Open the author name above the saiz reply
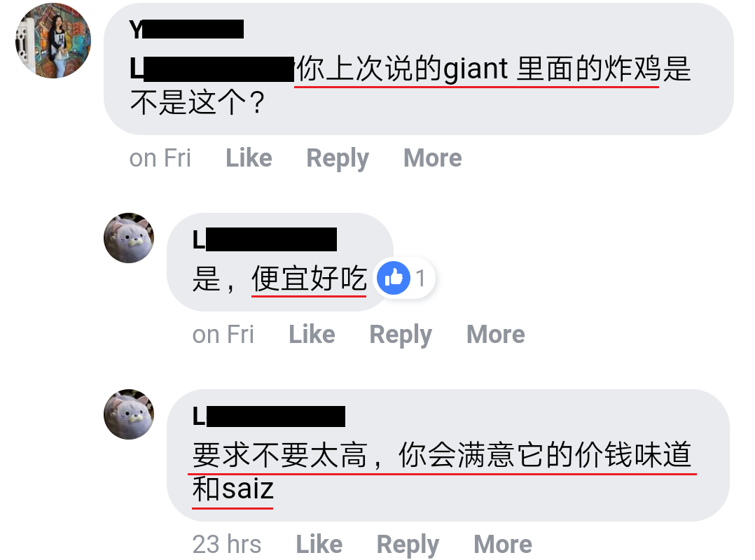 269,416
